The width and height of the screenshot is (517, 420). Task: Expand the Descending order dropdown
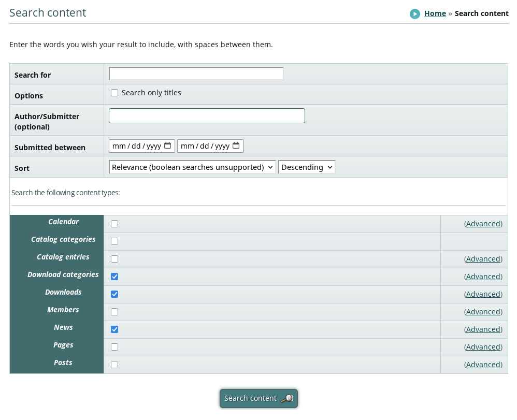point(307,167)
